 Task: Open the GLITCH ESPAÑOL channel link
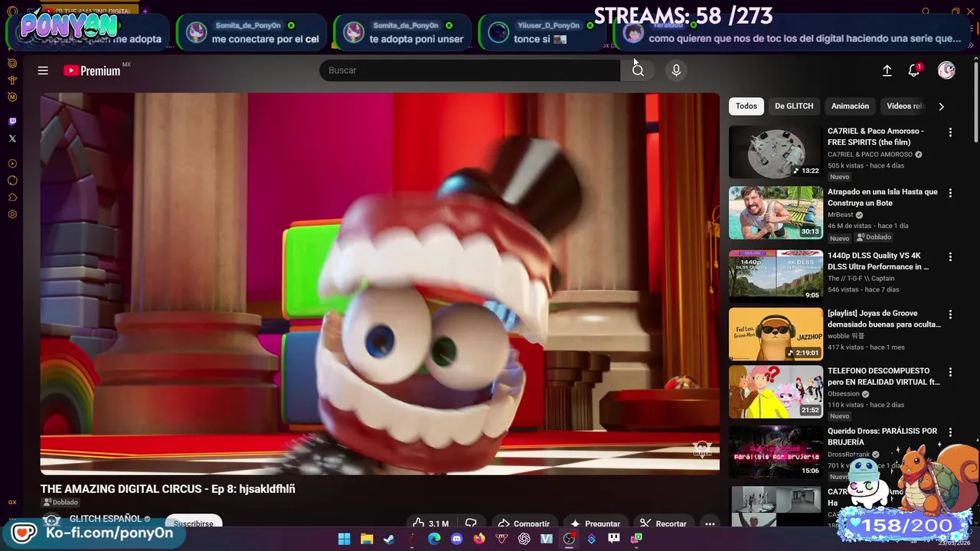[x=106, y=519]
